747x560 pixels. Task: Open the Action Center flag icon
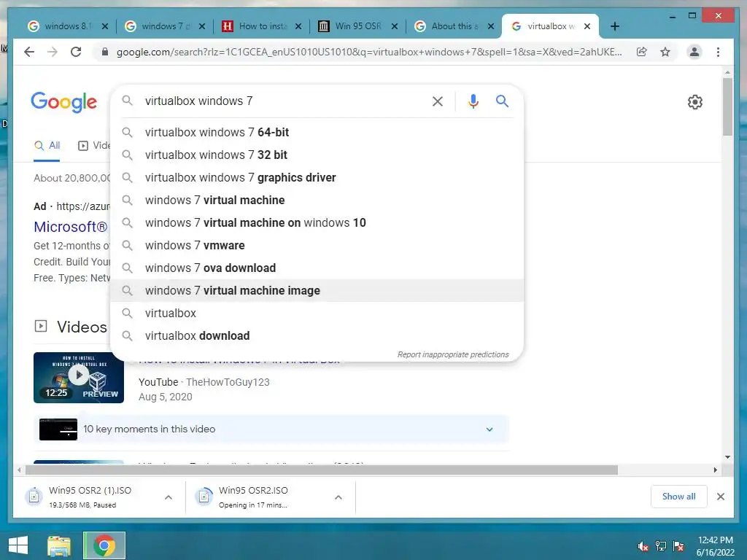(x=678, y=546)
